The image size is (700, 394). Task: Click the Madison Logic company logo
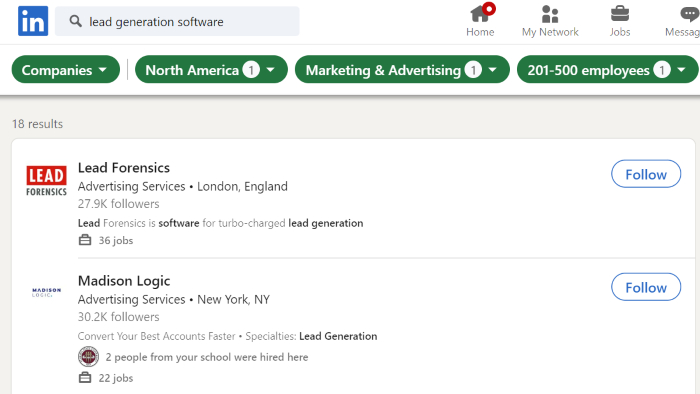click(46, 292)
